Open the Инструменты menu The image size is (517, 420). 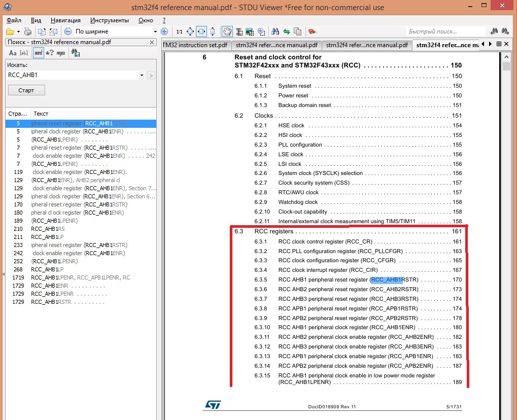point(110,20)
